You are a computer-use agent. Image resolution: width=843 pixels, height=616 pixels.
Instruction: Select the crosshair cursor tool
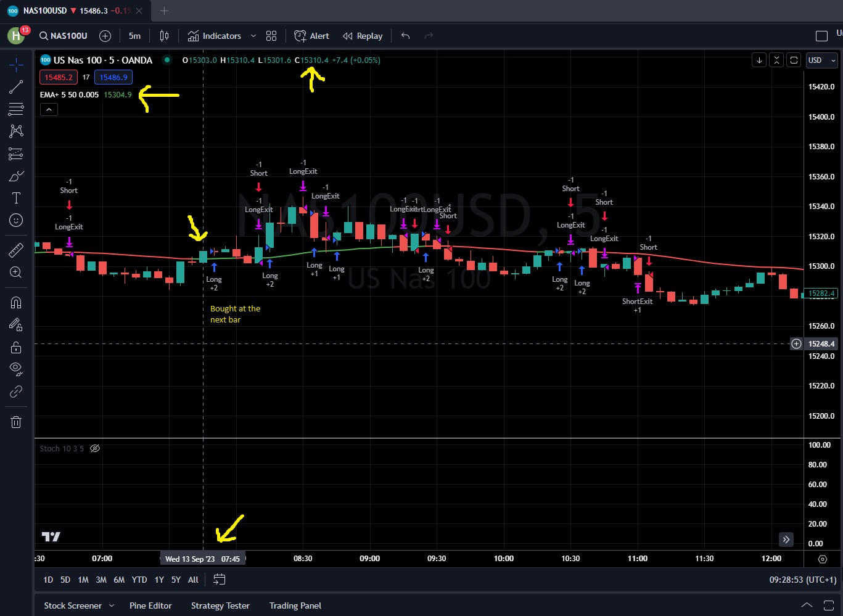(17, 64)
